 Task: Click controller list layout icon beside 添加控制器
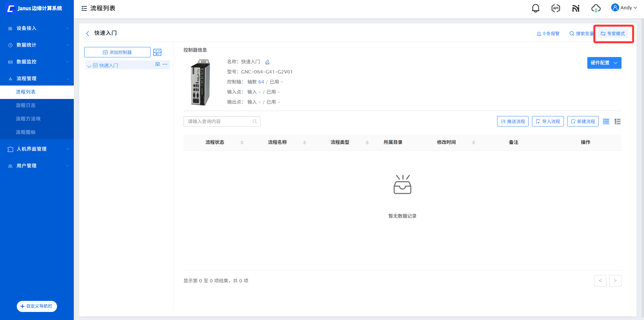tap(157, 52)
